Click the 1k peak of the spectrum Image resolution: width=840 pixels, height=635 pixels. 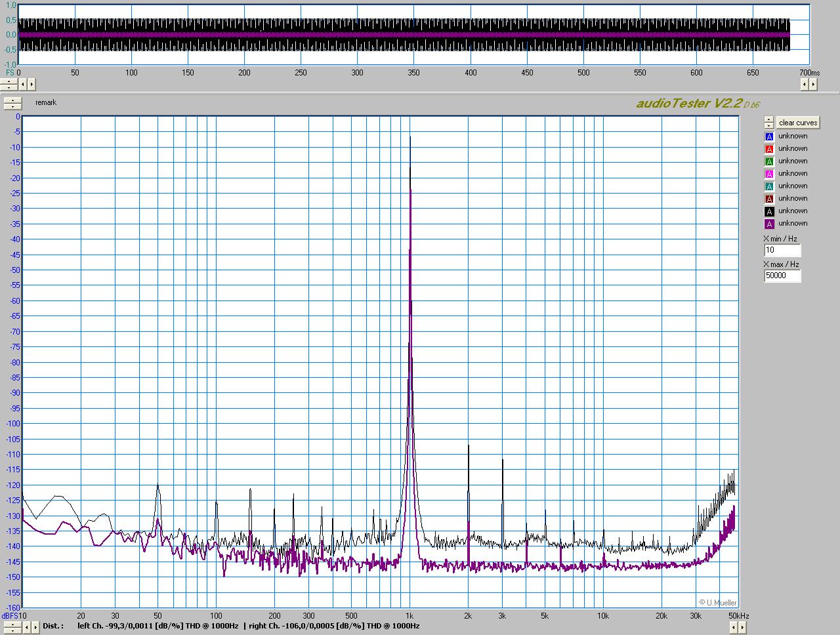pyautogui.click(x=410, y=138)
